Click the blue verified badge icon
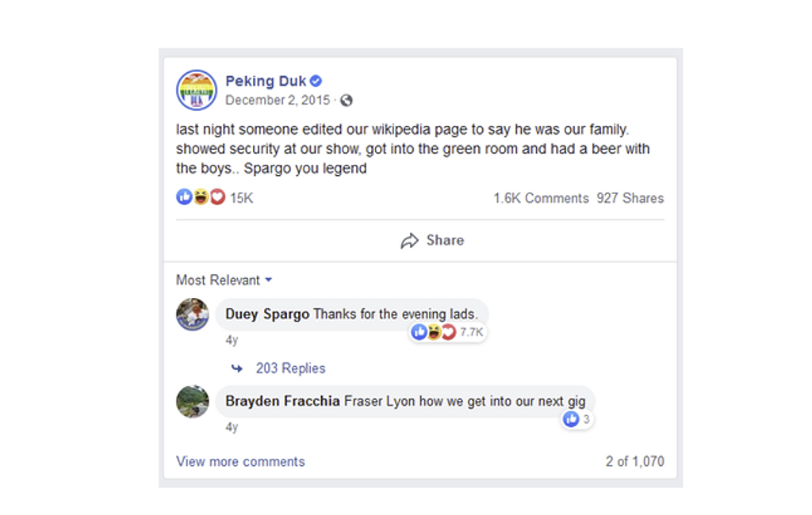 (316, 81)
